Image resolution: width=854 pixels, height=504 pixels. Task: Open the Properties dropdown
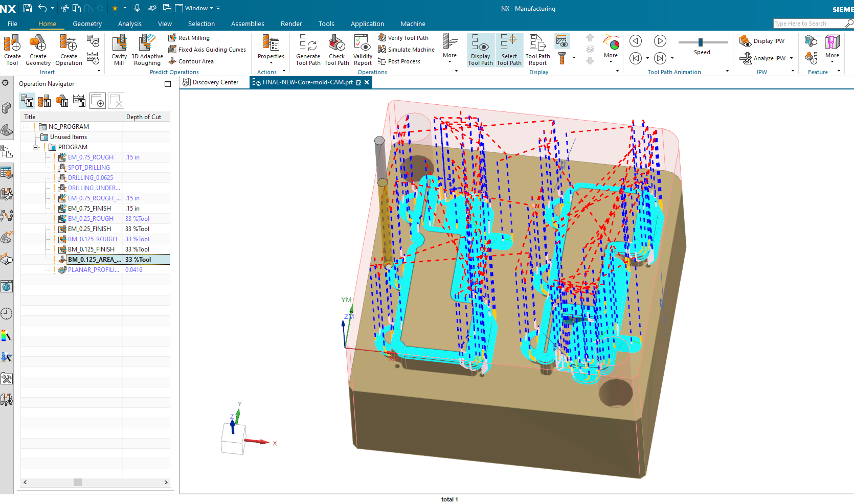pyautogui.click(x=271, y=50)
